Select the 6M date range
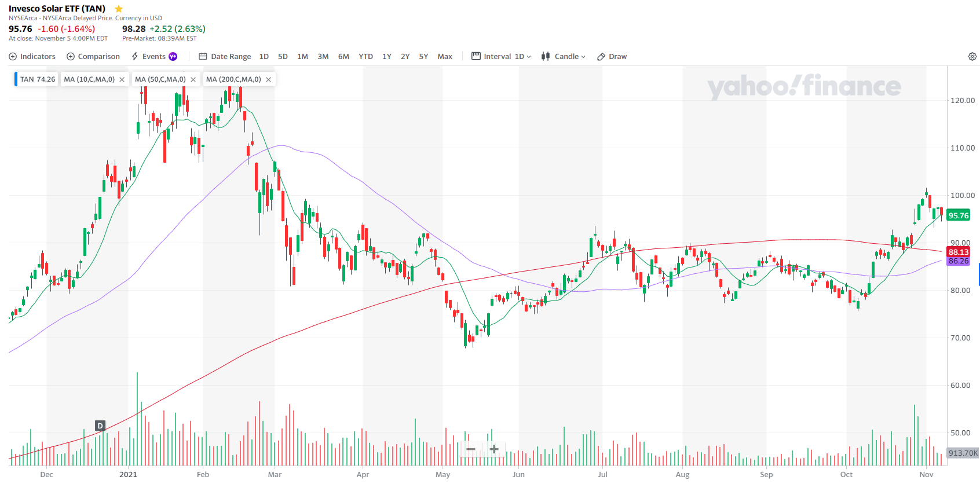The height and width of the screenshot is (491, 980). point(343,56)
